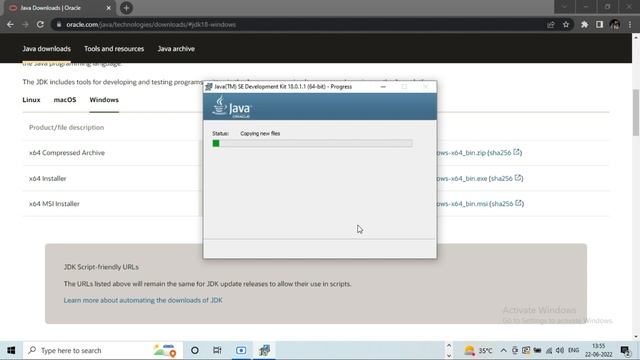Screen dimensions: 640x360
Task: Minimize the Java SE Development Kit installer
Action: pyautogui.click(x=383, y=87)
